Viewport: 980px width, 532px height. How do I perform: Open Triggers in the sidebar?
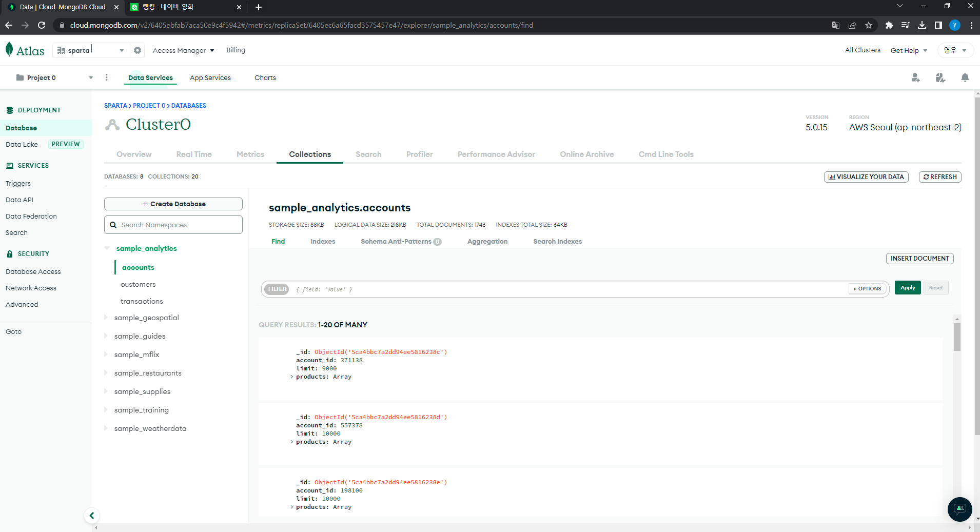coord(18,184)
